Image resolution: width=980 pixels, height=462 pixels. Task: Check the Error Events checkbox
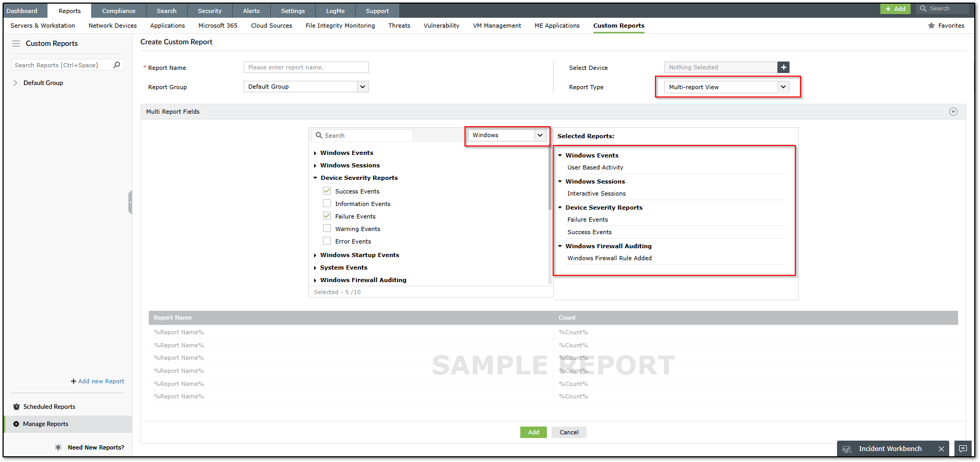(327, 241)
